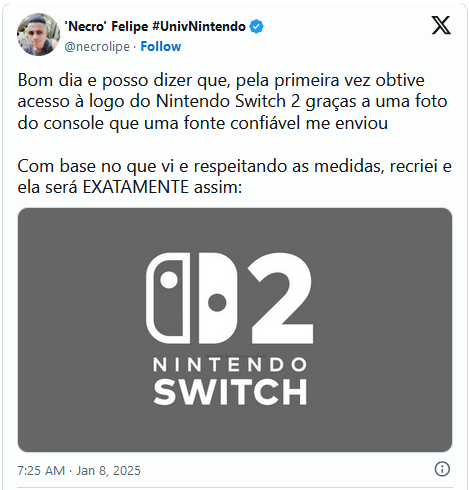Click the large white 2 numeral
Viewport: 469px width, 490px height.
(280, 298)
